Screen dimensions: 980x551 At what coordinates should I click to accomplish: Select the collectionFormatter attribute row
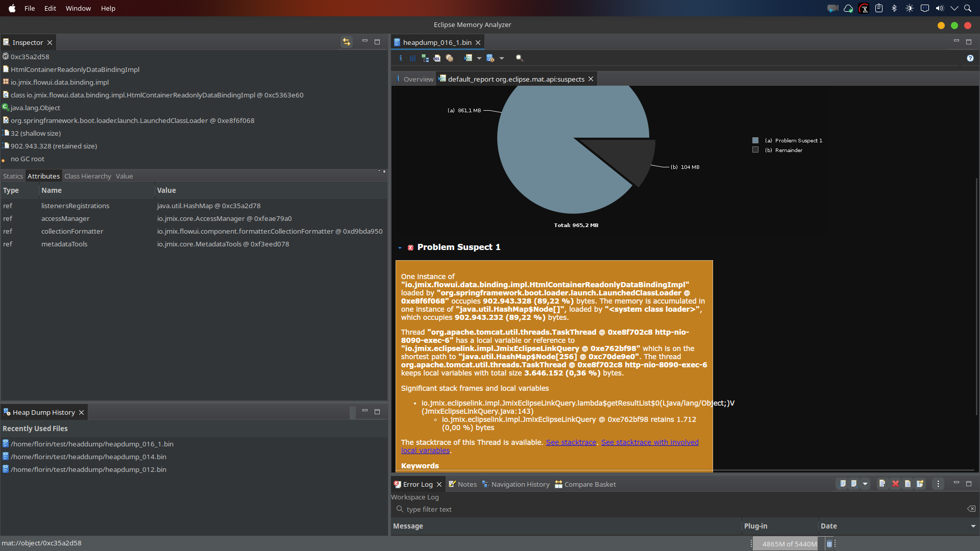click(x=194, y=231)
